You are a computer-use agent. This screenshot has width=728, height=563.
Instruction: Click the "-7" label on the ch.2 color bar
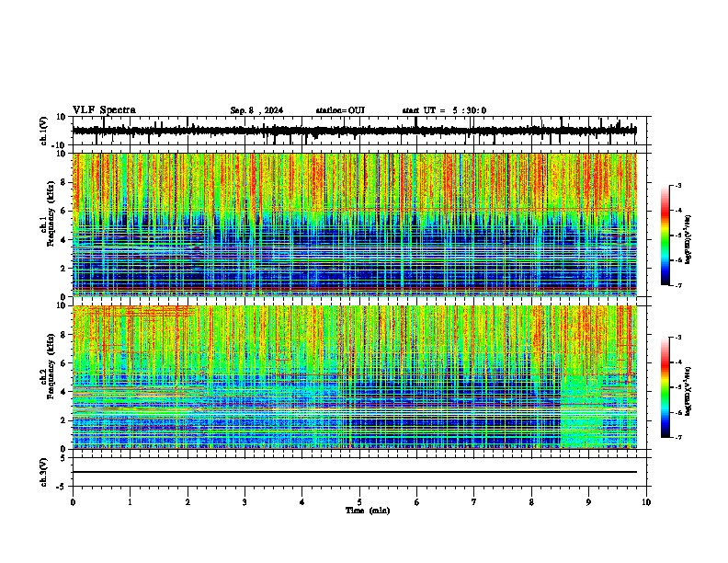pos(677,438)
